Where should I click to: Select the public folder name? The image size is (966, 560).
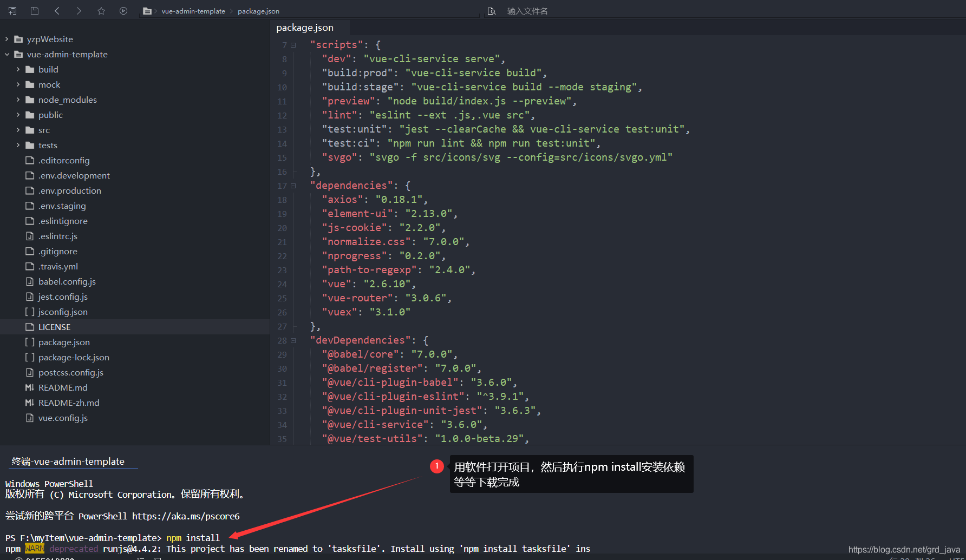click(50, 115)
